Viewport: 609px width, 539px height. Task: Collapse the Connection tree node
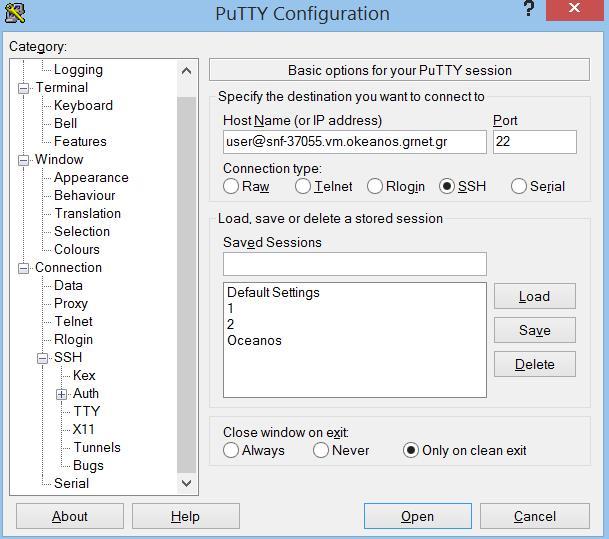point(23,268)
